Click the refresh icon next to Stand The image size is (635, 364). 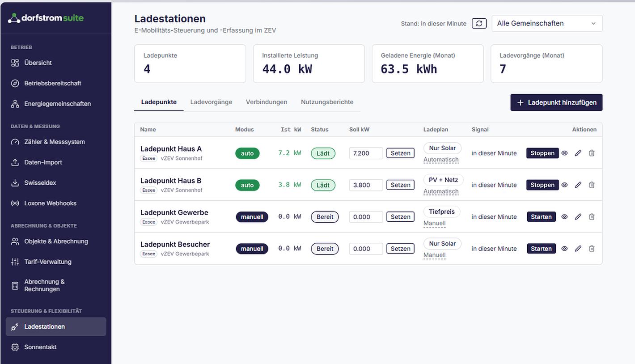[479, 23]
